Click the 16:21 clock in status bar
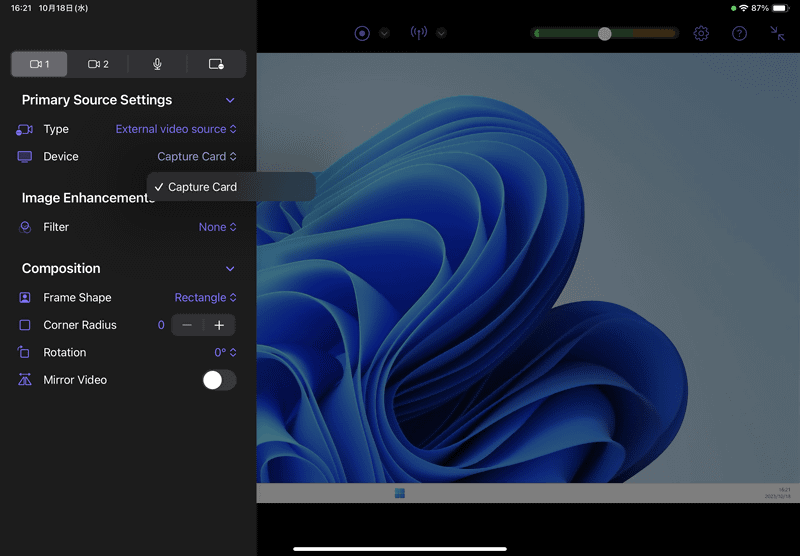 tap(21, 8)
